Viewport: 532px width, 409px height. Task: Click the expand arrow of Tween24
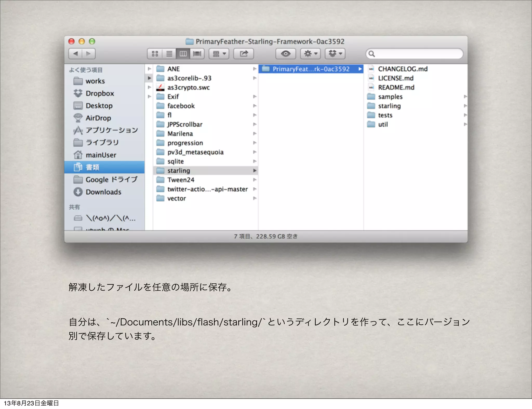click(x=255, y=180)
